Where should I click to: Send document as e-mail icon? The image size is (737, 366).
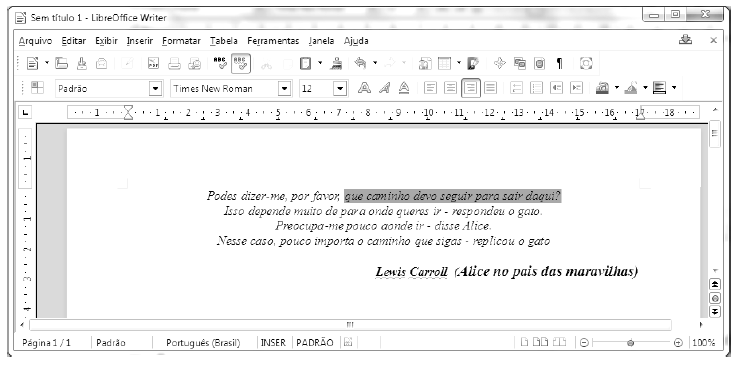tap(102, 63)
